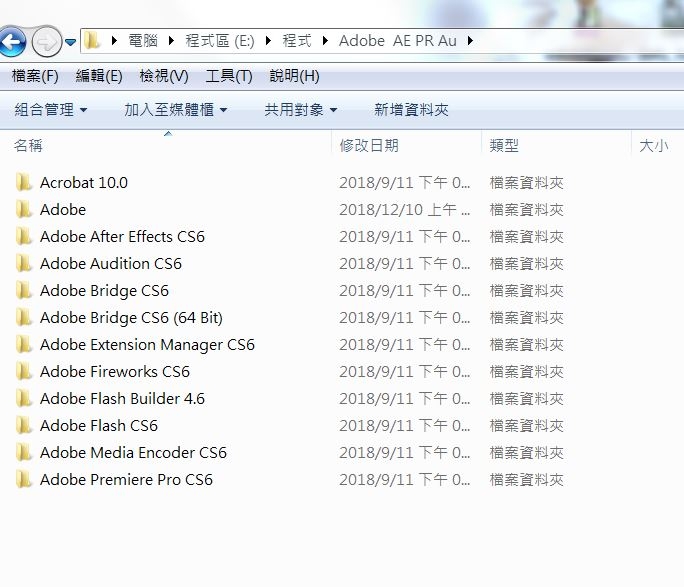Open the 組合管理 dropdown
This screenshot has width=684, height=587.
coord(51,110)
